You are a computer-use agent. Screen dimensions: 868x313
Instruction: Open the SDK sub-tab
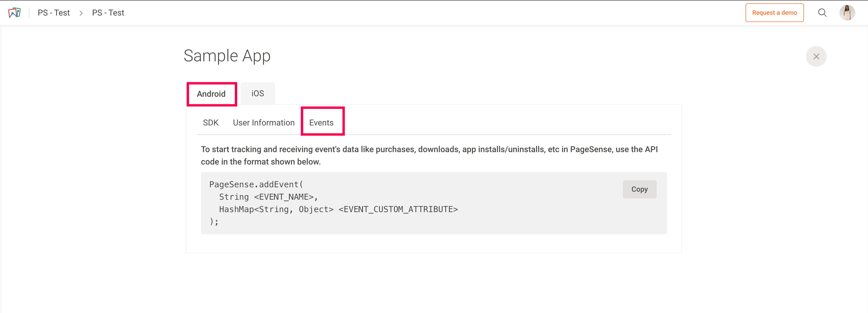(211, 123)
